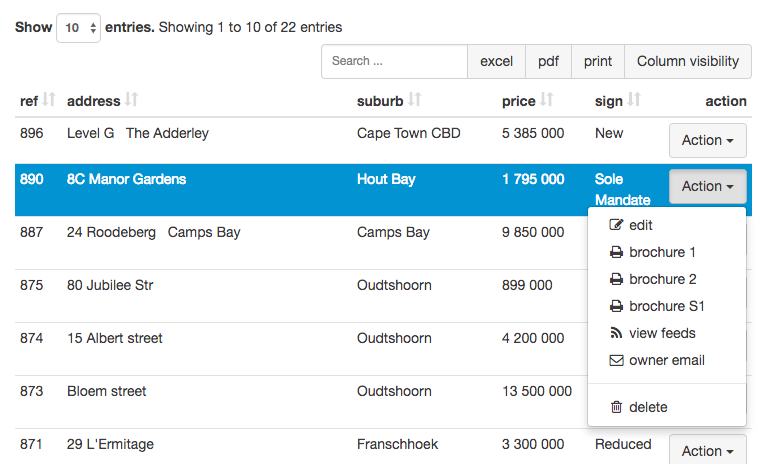Open Action dropdown for ref 896
This screenshot has width=763, height=464.
tap(707, 141)
